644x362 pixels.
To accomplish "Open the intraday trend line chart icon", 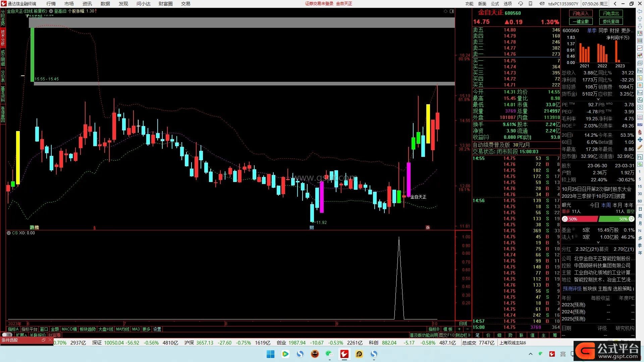I will (x=640, y=48).
